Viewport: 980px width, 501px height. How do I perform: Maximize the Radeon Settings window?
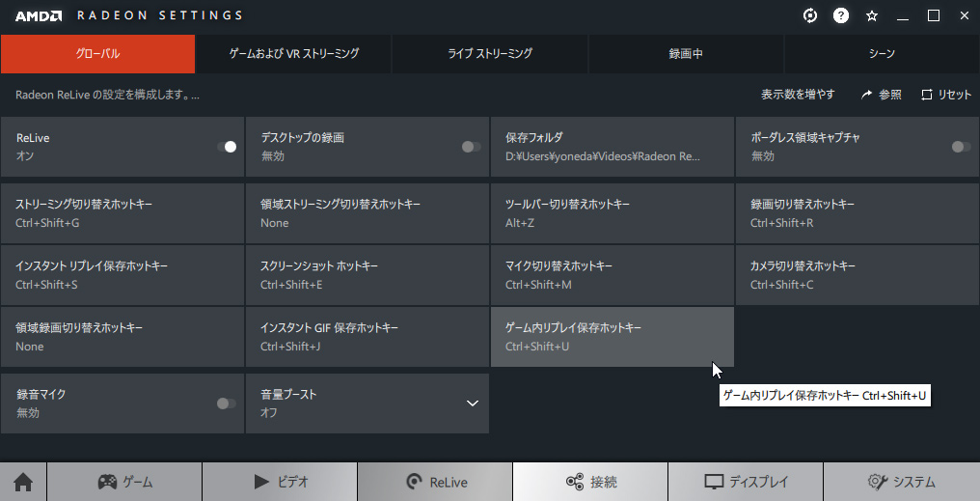pos(934,15)
